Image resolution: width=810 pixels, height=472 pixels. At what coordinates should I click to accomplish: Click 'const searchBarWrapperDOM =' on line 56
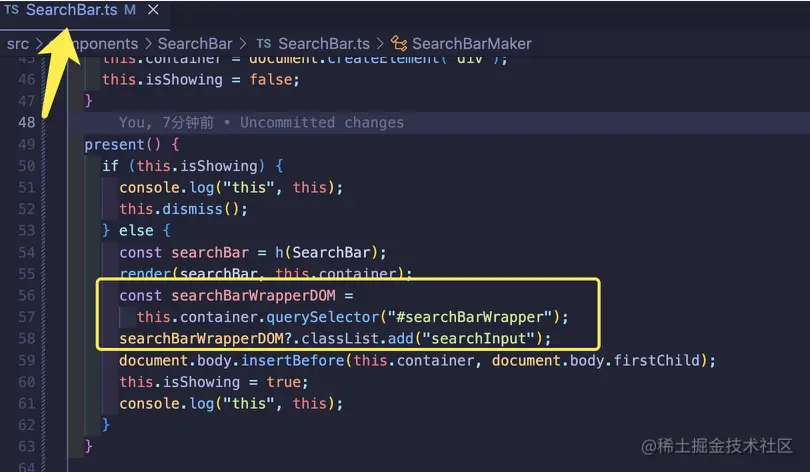tap(237, 295)
